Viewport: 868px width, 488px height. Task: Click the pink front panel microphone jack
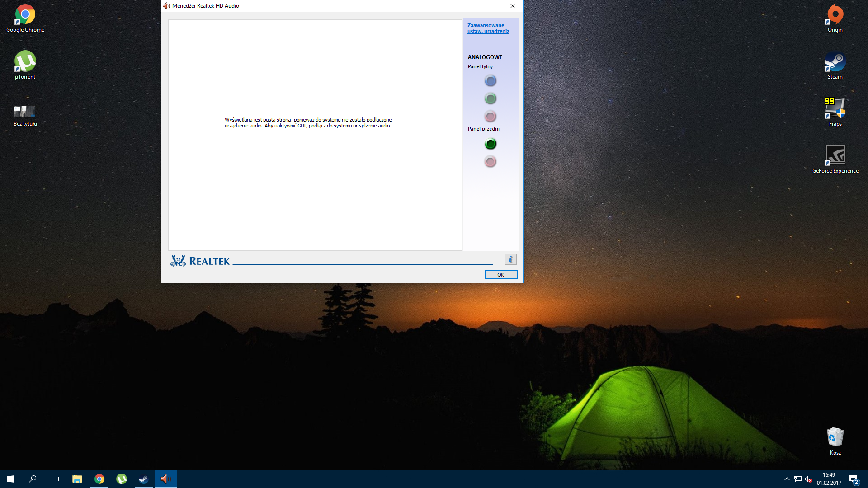490,161
